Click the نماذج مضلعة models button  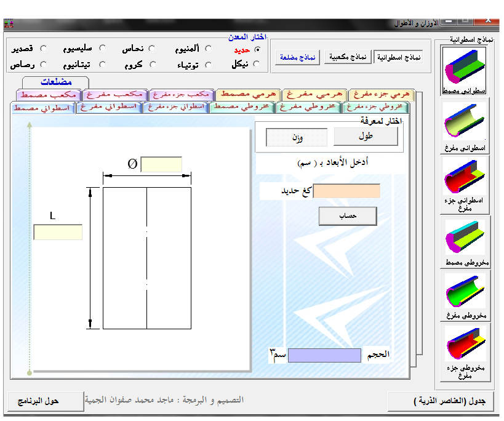tap(297, 57)
